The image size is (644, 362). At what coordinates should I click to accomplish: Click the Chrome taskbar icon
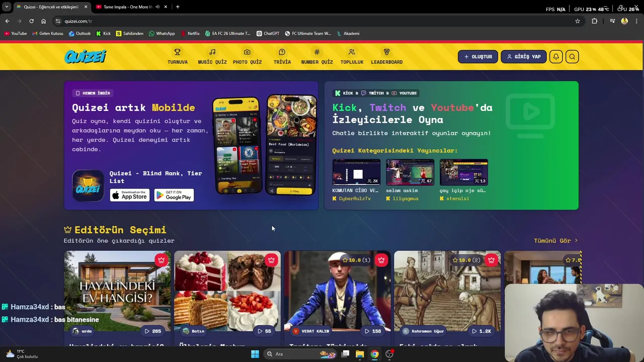coord(375,354)
